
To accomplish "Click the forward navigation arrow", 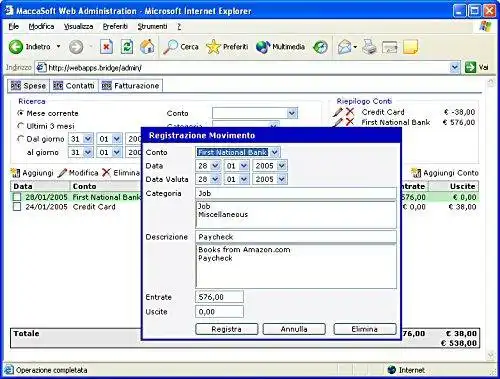I will point(76,47).
